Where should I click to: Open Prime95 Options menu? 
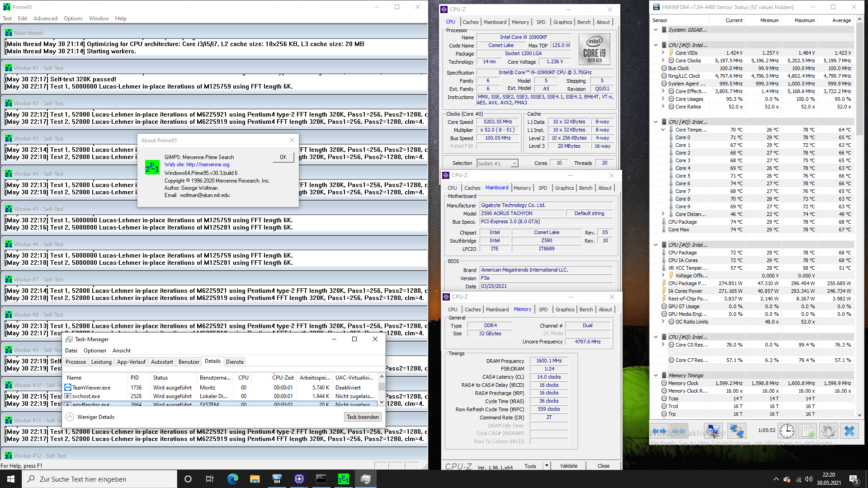point(73,19)
